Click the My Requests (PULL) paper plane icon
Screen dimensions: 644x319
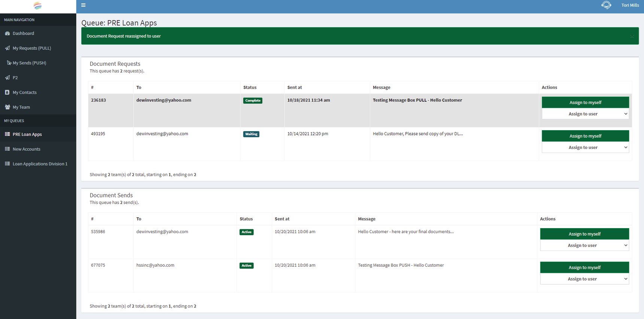click(x=7, y=48)
